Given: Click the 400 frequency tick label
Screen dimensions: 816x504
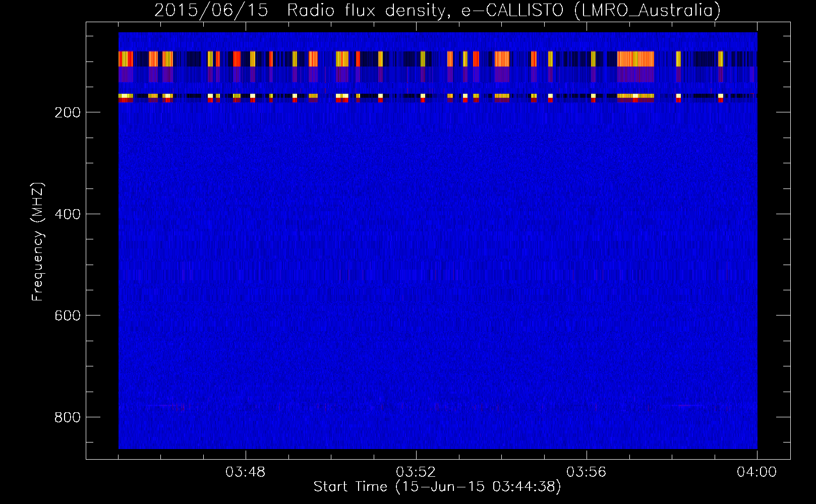Looking at the screenshot, I should click(68, 214).
